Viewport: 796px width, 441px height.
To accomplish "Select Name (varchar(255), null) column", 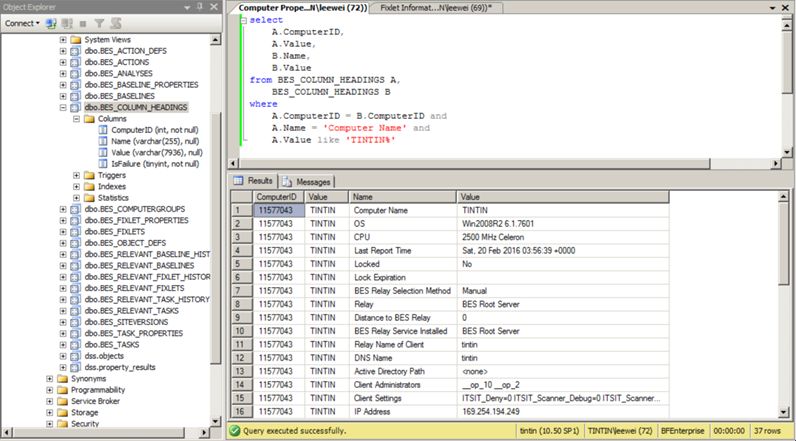I will [x=155, y=141].
